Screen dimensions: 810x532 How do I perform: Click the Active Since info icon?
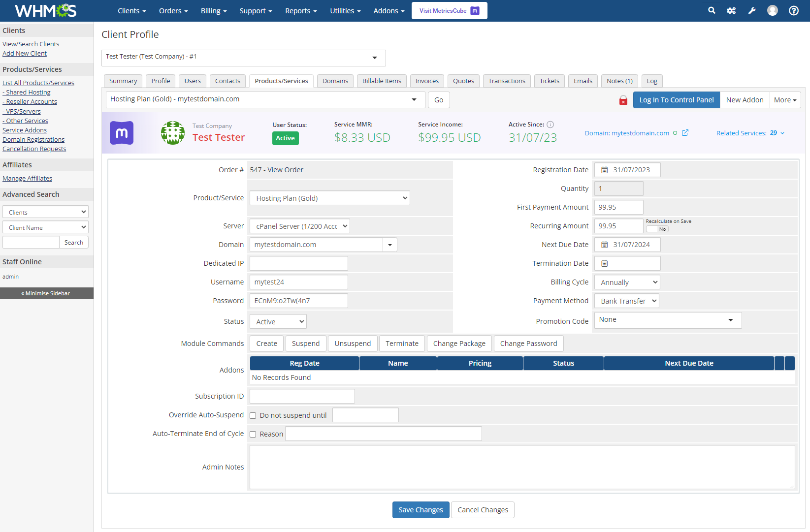551,125
